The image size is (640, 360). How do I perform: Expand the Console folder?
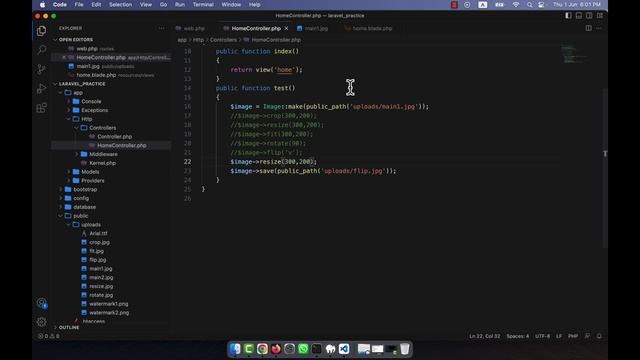91,101
